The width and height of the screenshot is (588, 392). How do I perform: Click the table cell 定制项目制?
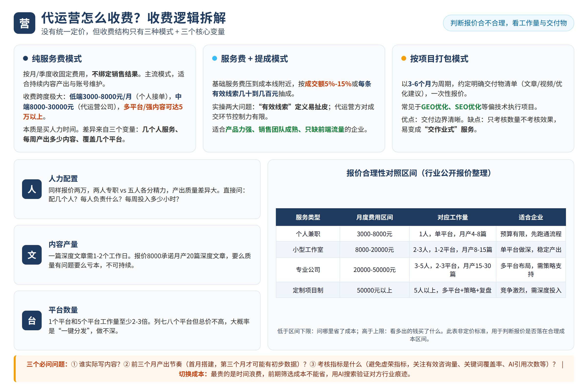(308, 290)
